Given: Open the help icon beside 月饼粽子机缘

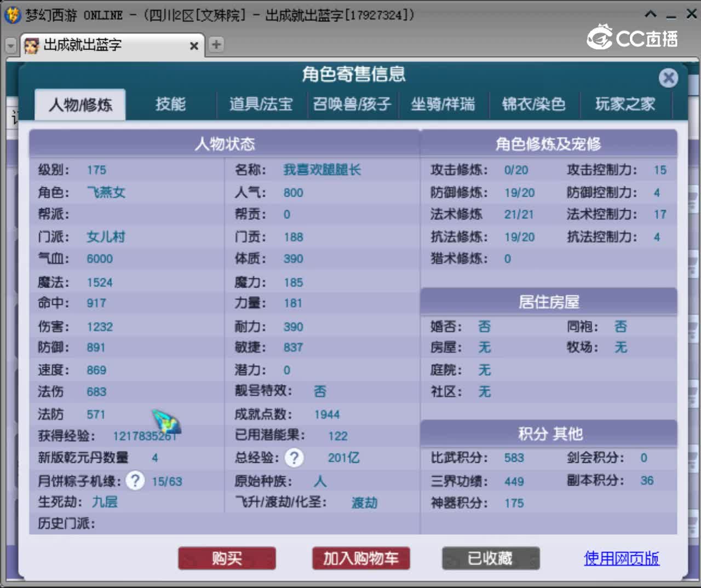Looking at the screenshot, I should point(135,481).
